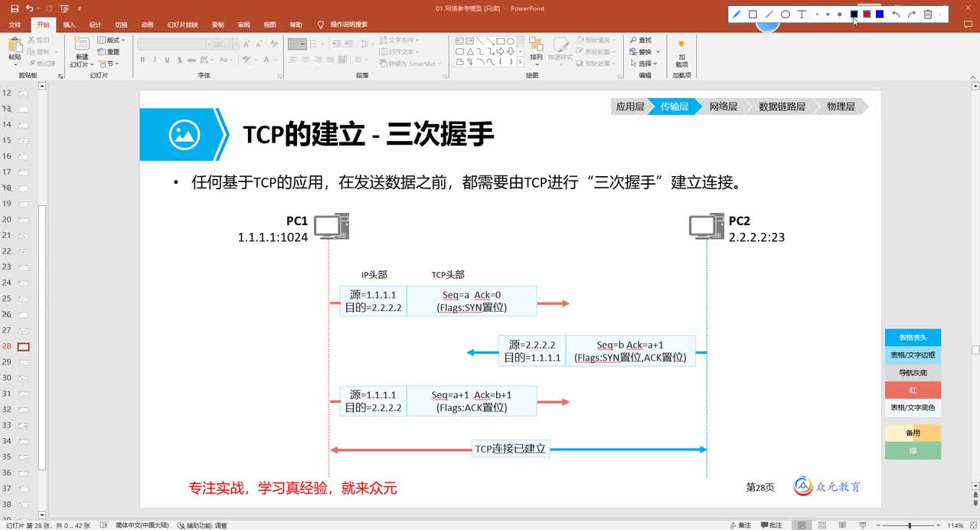Click the 物理层 navigation chevron on slide
Image resolution: width=980 pixels, height=530 pixels.
[841, 107]
